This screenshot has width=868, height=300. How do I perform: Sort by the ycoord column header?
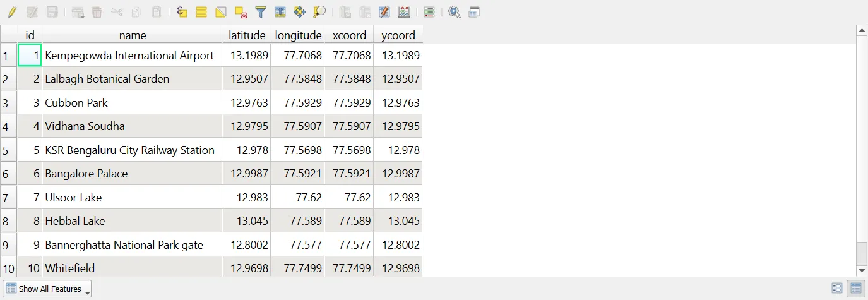click(x=398, y=35)
